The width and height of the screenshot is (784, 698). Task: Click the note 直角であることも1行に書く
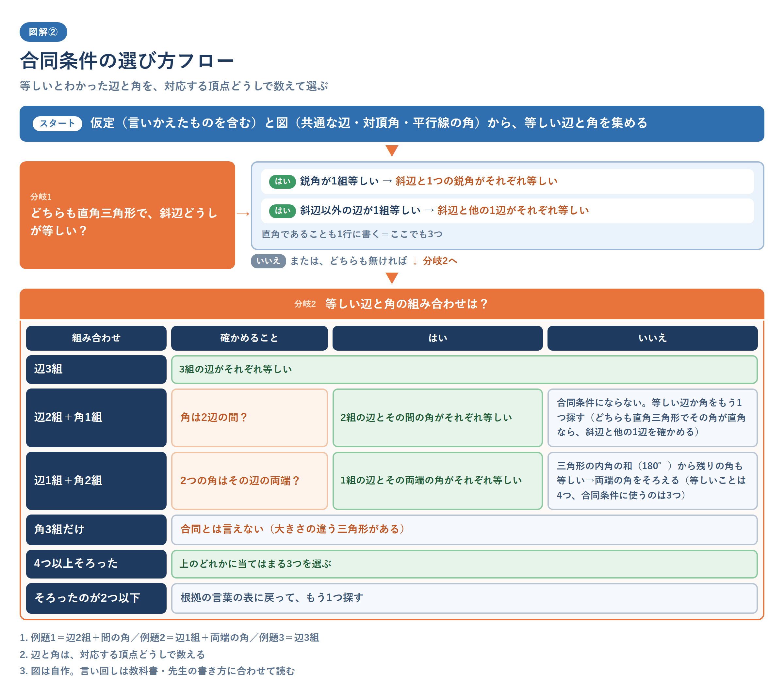[352, 234]
